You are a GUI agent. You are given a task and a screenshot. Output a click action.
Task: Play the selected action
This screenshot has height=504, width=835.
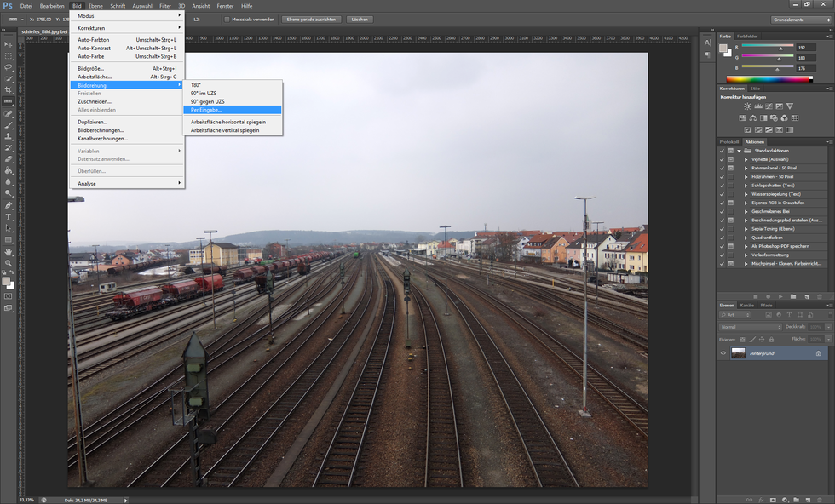coord(780,297)
